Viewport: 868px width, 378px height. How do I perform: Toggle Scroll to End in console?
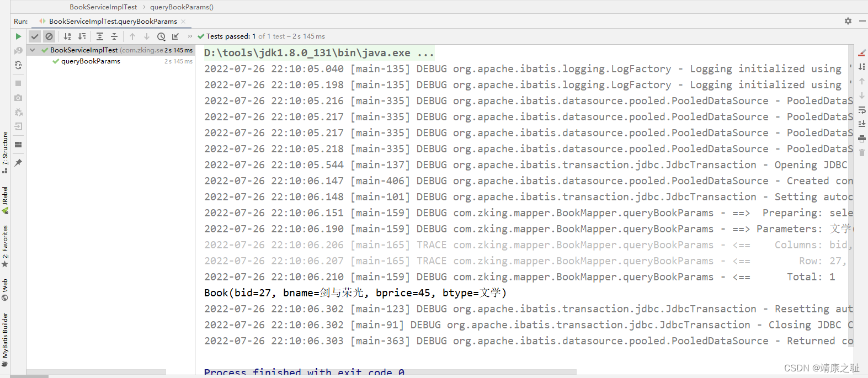(862, 124)
